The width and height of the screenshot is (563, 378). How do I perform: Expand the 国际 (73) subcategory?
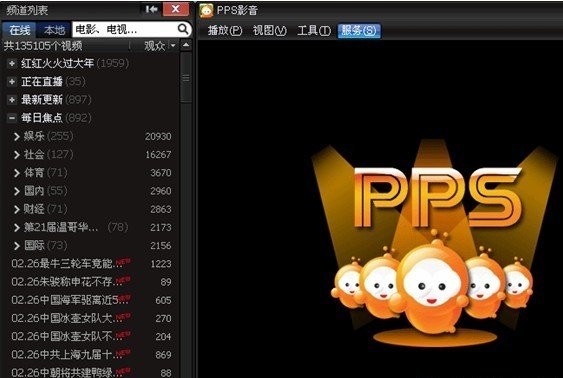tap(17, 246)
